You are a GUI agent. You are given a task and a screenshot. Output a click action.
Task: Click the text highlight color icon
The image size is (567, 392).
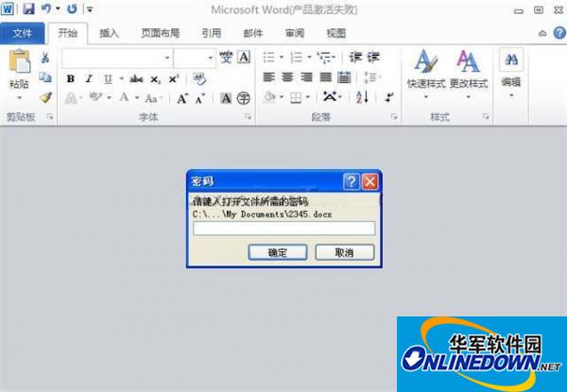(x=95, y=97)
